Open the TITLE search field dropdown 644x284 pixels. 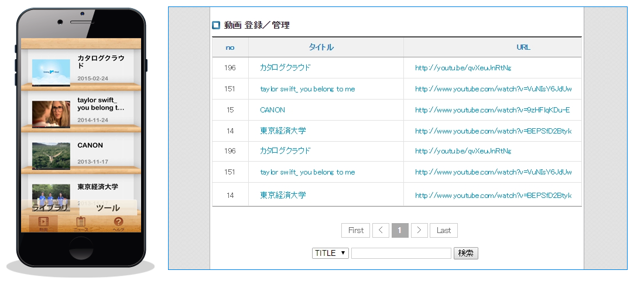click(331, 253)
